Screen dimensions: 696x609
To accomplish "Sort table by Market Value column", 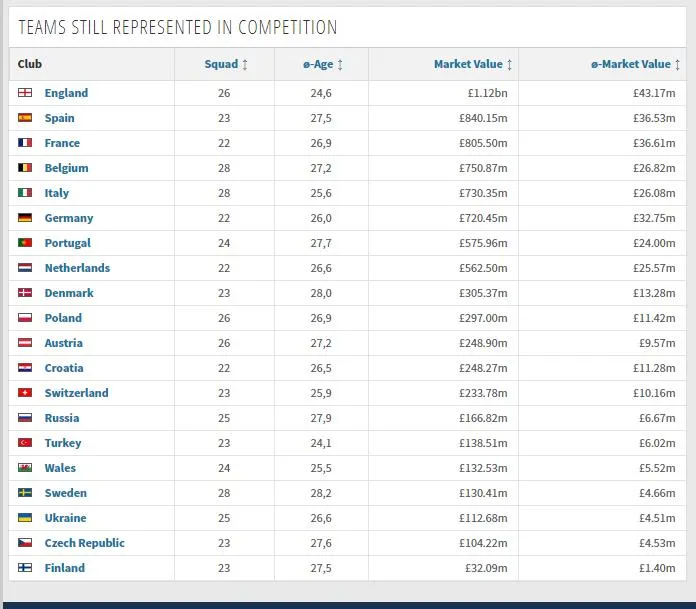I will point(473,64).
